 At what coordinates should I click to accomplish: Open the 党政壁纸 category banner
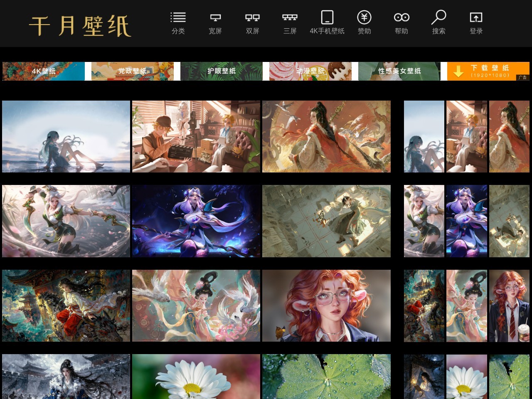point(132,71)
